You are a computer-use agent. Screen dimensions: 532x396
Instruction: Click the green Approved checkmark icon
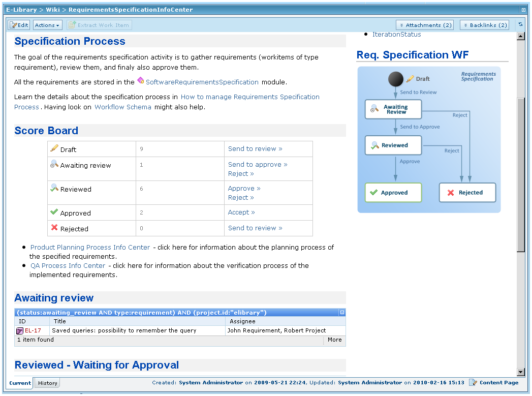click(x=53, y=212)
